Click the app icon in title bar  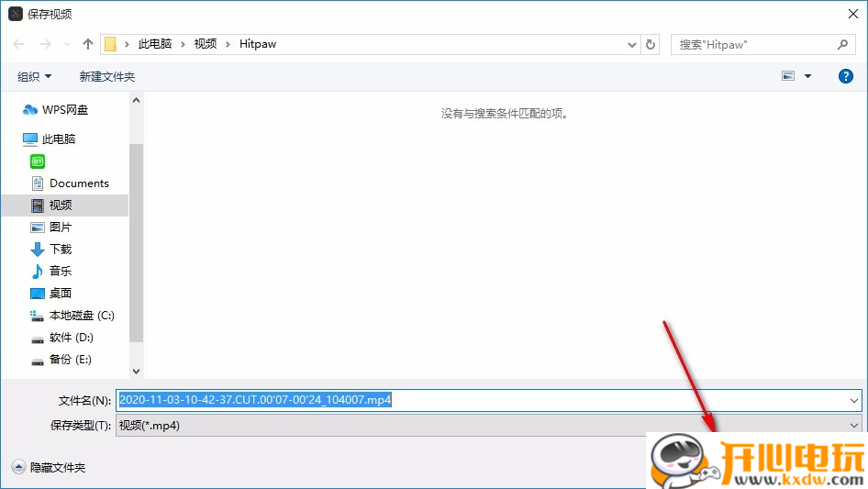point(16,14)
